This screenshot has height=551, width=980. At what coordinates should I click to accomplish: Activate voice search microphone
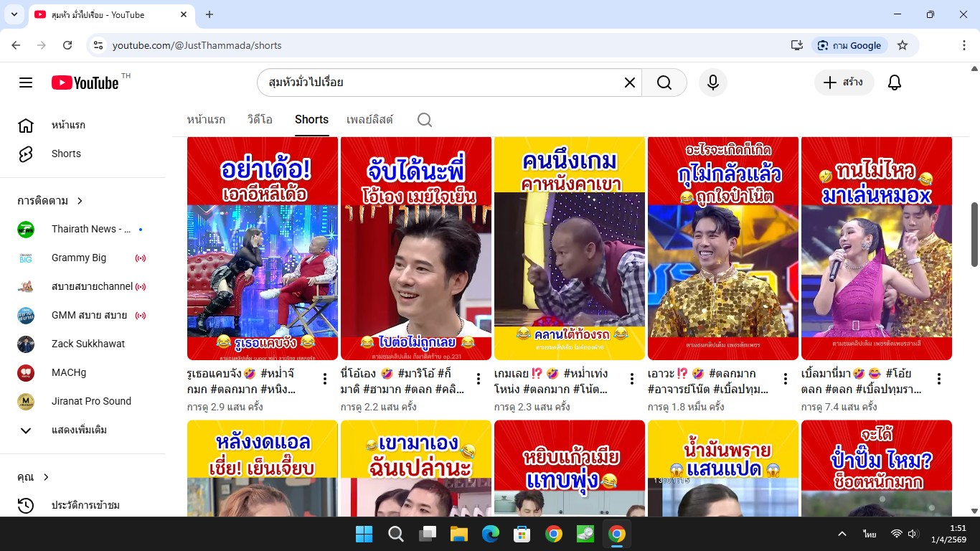click(x=712, y=83)
